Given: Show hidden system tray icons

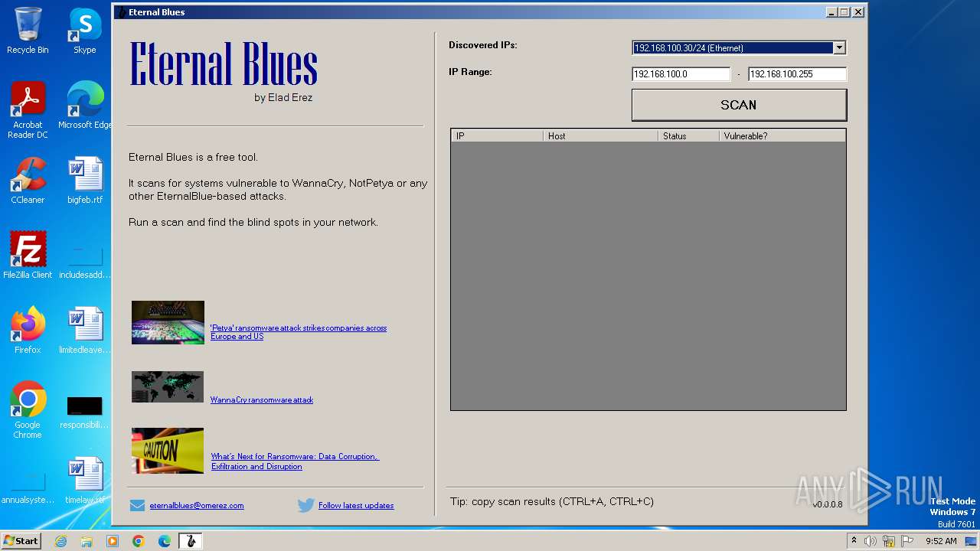Looking at the screenshot, I should click(x=854, y=541).
